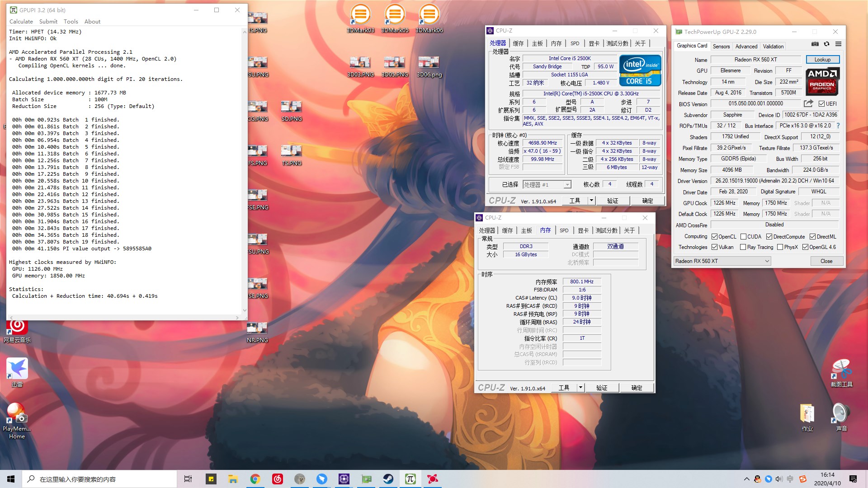Open the 3DMark06 desktop shortcut
This screenshot has height=488, width=868.
(x=429, y=18)
